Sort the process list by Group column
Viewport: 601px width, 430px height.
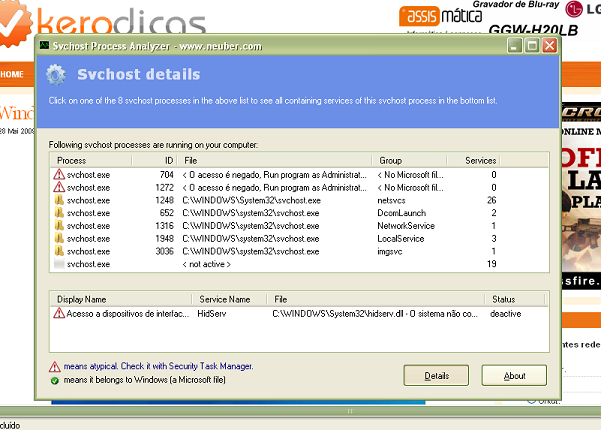(410, 160)
